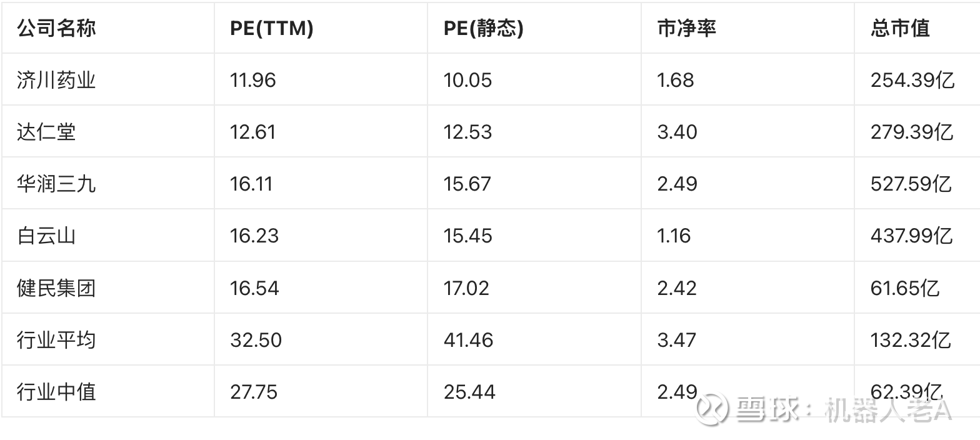Open the 白云山 company entry
The height and width of the screenshot is (440, 980).
click(x=46, y=236)
